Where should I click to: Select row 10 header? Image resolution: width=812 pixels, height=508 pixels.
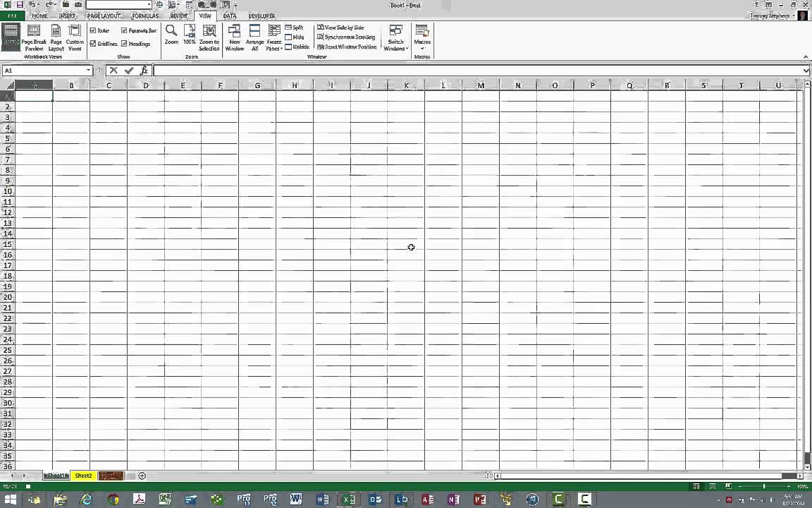click(x=7, y=191)
